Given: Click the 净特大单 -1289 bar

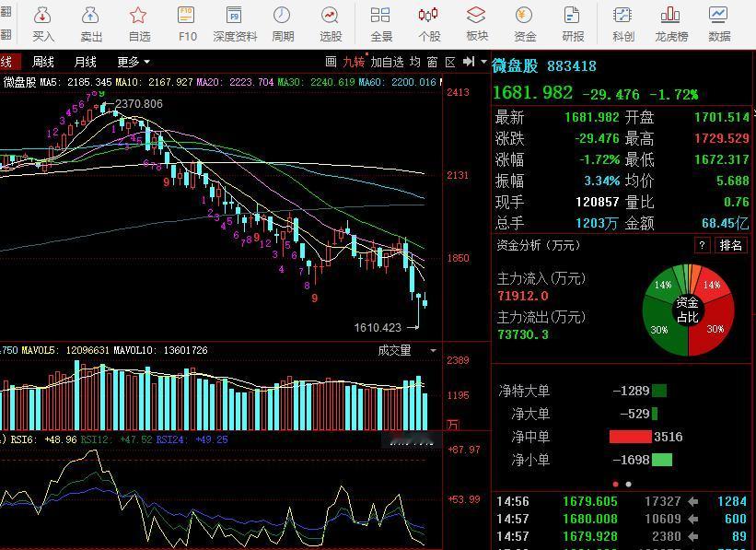Looking at the screenshot, I should [x=659, y=391].
